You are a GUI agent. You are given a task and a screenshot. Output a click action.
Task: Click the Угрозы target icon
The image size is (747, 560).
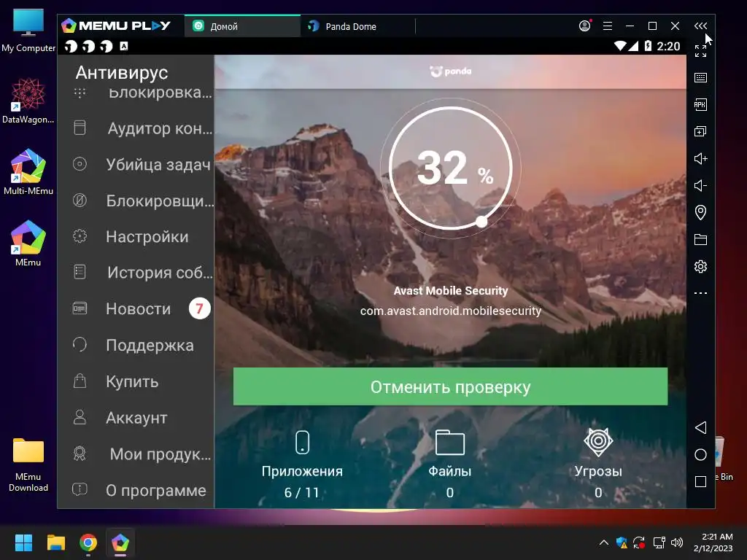598,442
